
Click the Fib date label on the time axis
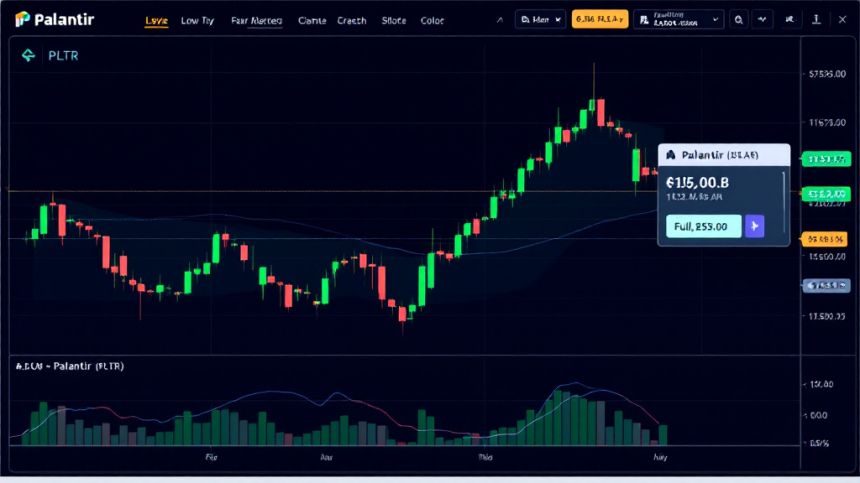pyautogui.click(x=211, y=457)
